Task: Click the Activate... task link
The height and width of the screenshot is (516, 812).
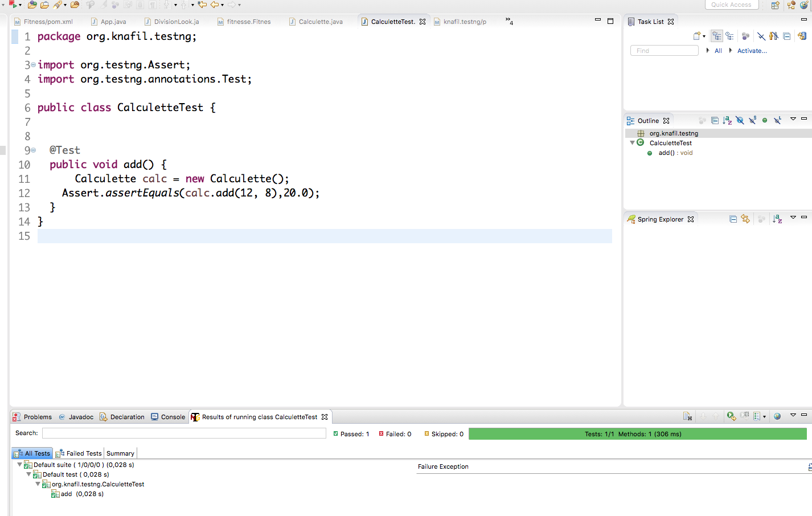Action: click(752, 51)
